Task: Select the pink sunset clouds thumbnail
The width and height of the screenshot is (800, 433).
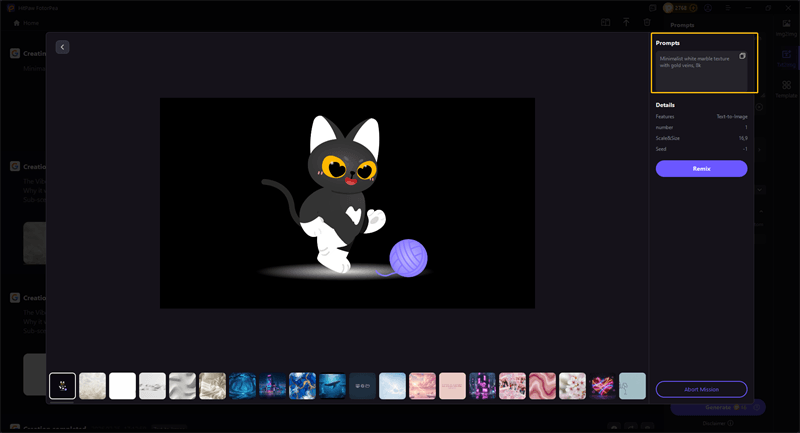Action: coord(422,386)
